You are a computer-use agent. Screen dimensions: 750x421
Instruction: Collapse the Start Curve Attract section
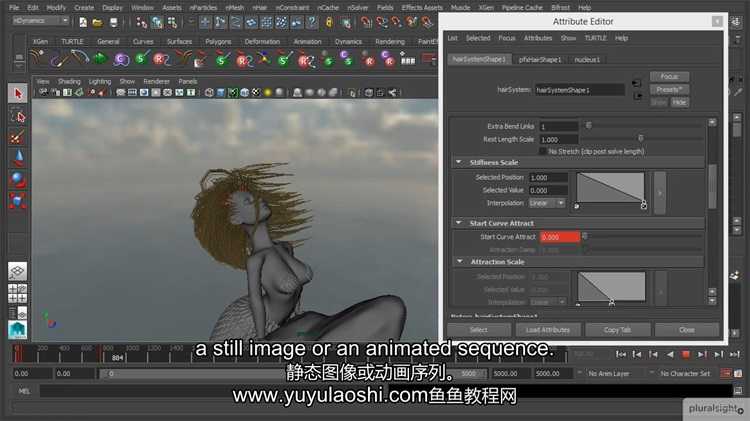click(459, 223)
